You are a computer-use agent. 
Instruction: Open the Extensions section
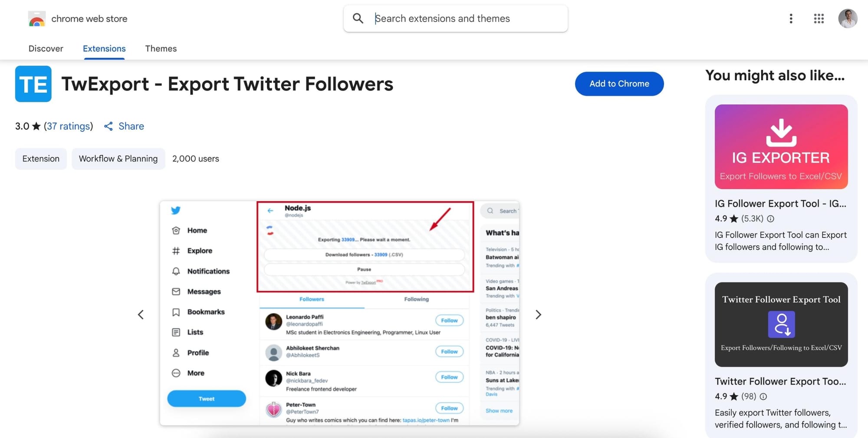(104, 49)
